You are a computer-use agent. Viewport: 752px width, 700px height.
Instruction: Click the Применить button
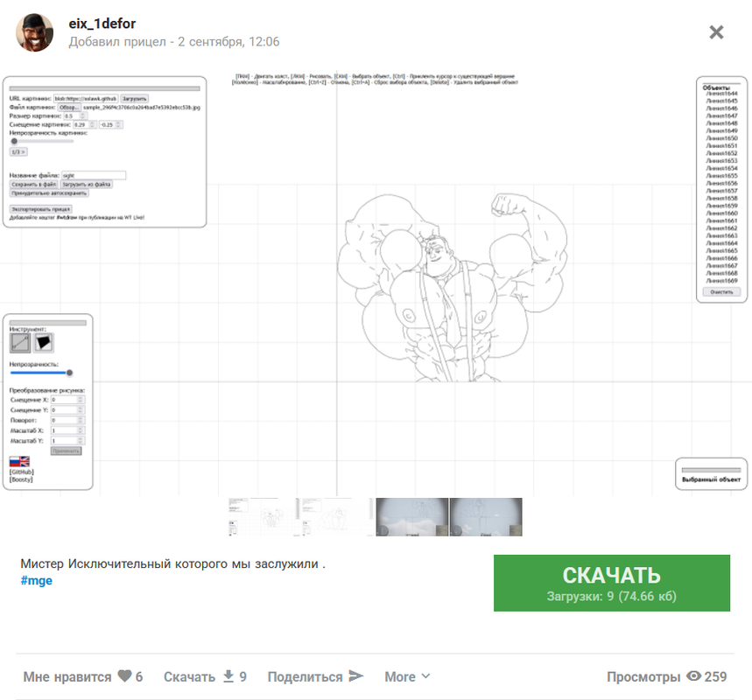pyautogui.click(x=67, y=451)
